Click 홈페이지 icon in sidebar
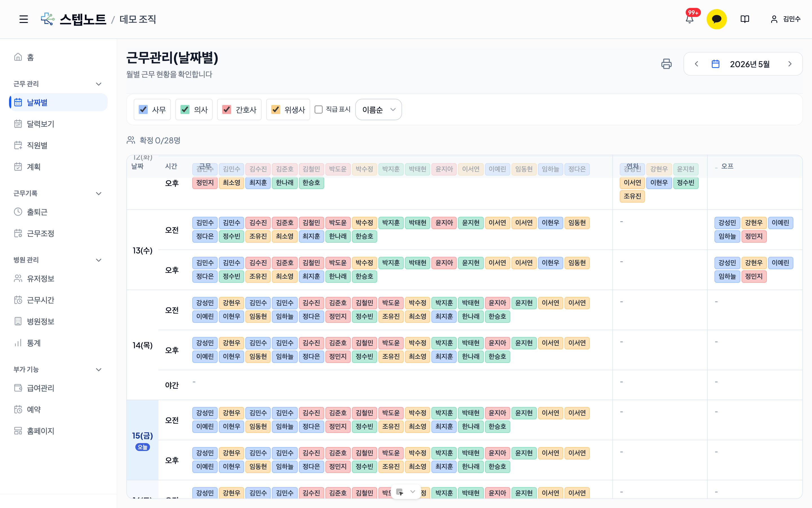Image resolution: width=812 pixels, height=508 pixels. coord(18,431)
